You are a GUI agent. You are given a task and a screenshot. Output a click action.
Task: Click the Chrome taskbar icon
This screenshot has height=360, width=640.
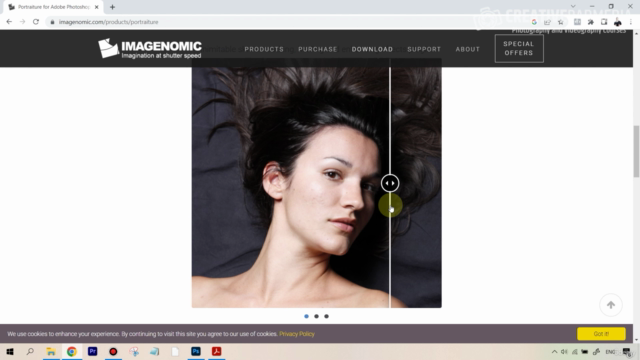pos(72,351)
